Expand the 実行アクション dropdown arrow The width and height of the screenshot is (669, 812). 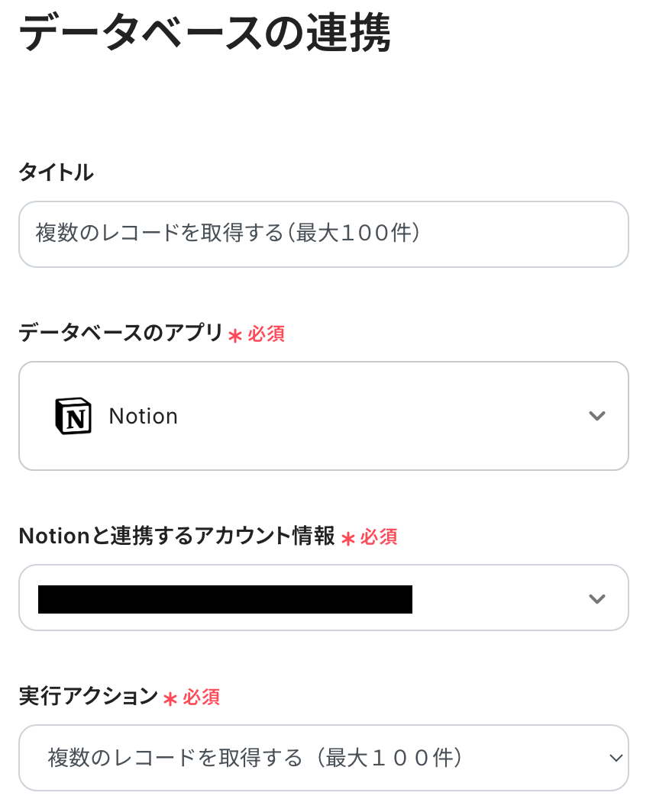(616, 758)
